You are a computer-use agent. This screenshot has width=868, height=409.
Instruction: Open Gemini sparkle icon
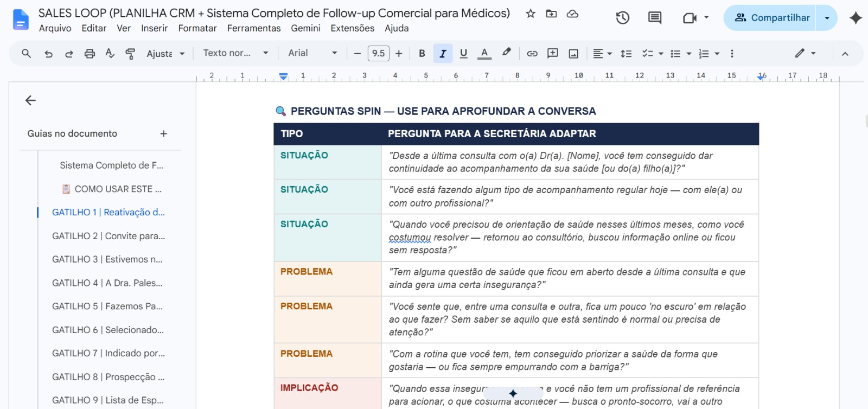[856, 18]
